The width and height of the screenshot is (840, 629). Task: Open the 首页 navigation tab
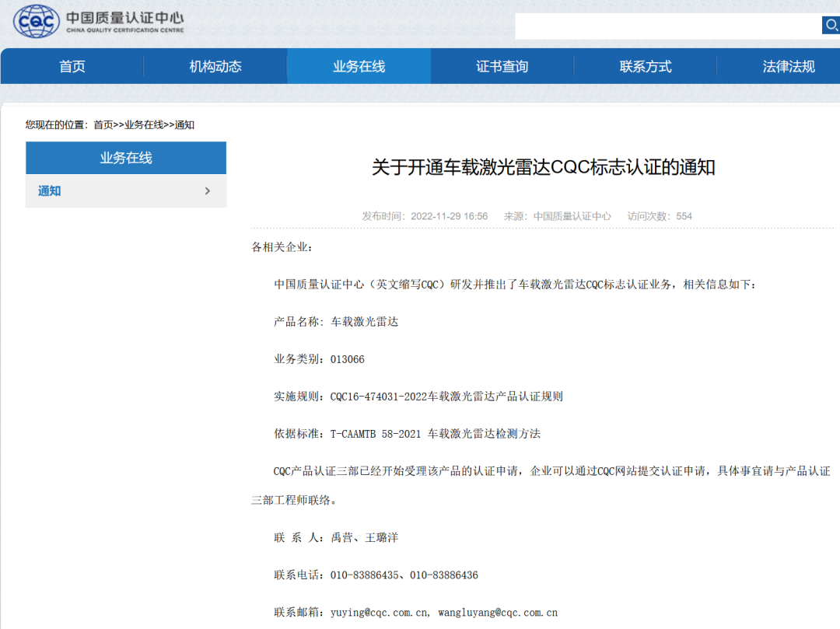[x=72, y=67]
